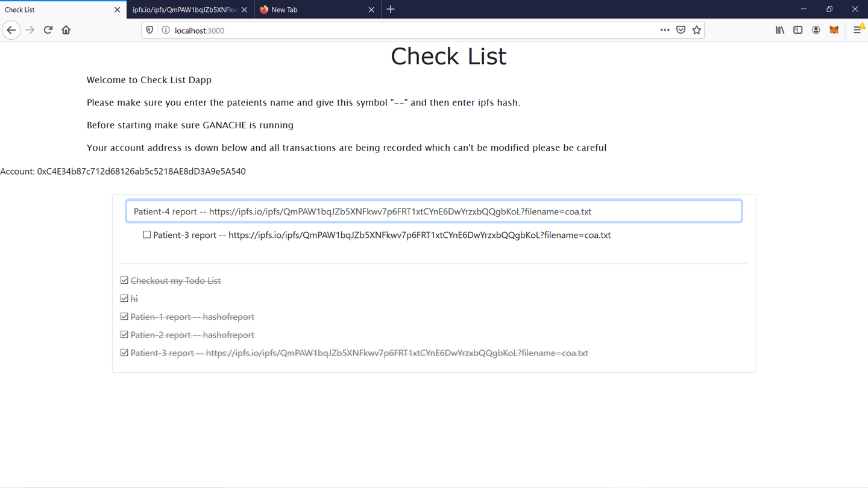This screenshot has height=488, width=868.
Task: Uncheck the completed Patient-3 report item
Action: [124, 352]
